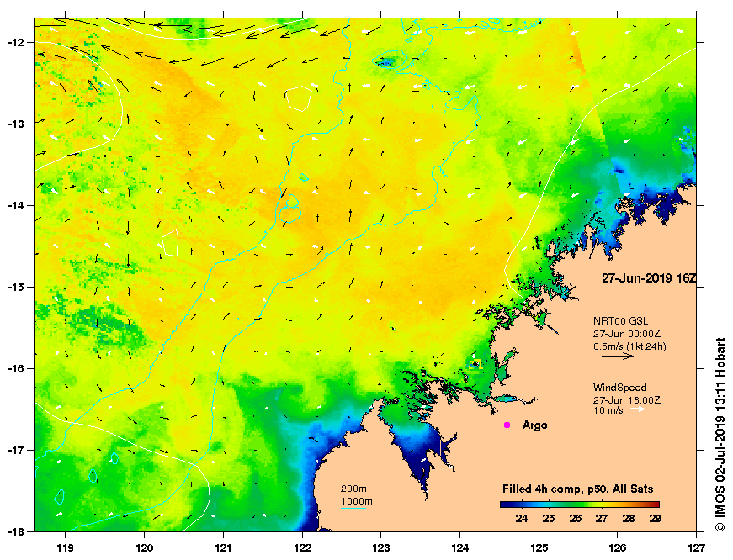Viewport: 733px width, 560px height.
Task: Click latitude axis label -12
Action: pos(14,43)
